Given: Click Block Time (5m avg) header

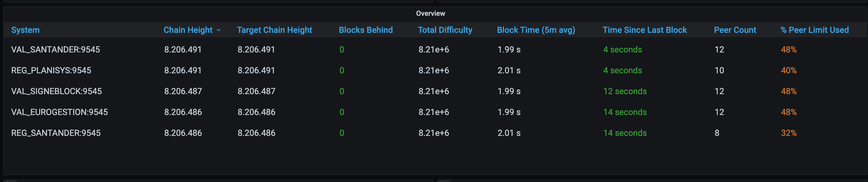Looking at the screenshot, I should click(x=536, y=30).
